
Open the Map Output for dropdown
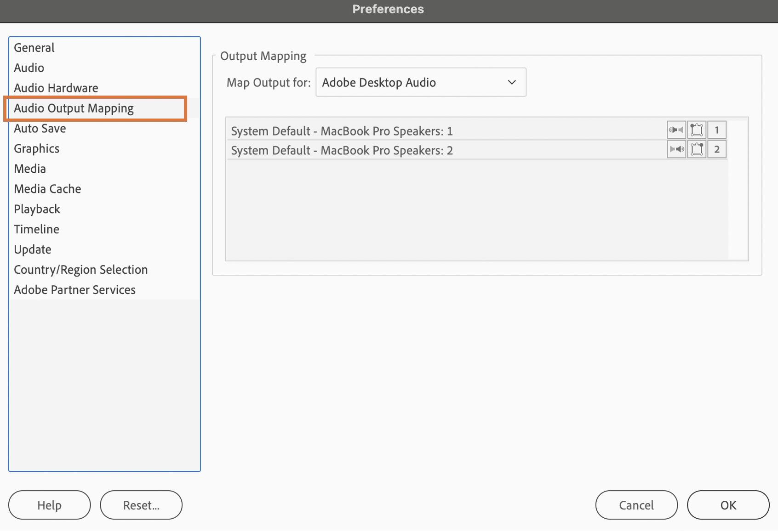click(x=420, y=82)
